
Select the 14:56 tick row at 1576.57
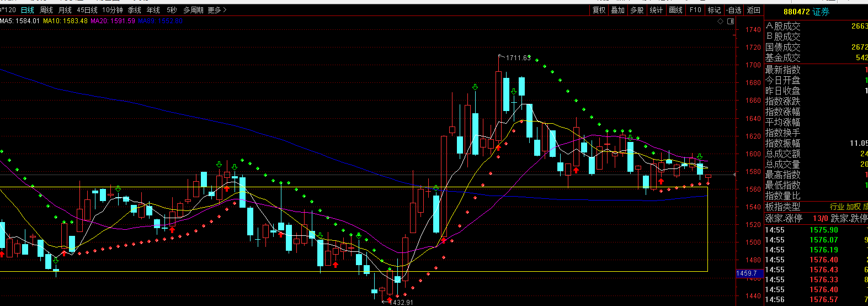click(816, 299)
